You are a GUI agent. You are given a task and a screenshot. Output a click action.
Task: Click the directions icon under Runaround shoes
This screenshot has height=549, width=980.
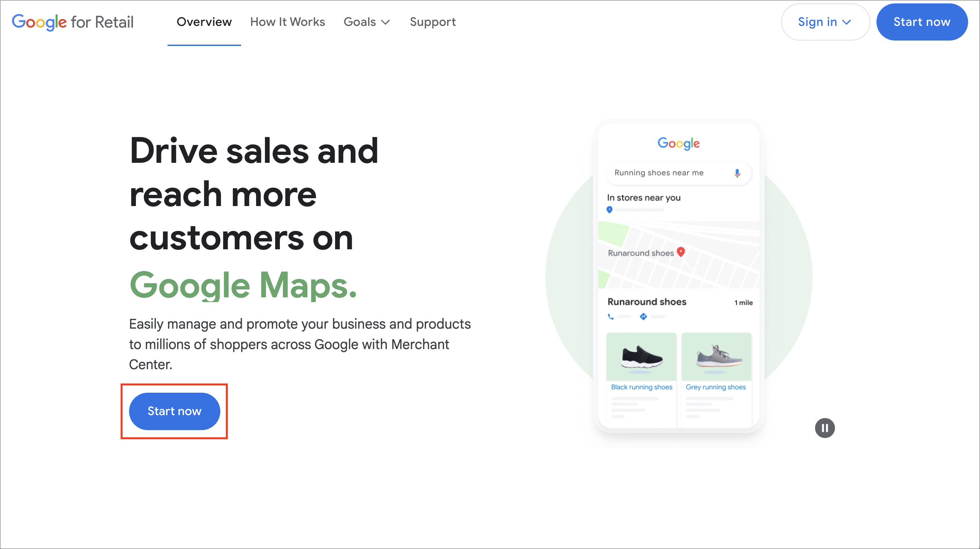coord(643,316)
